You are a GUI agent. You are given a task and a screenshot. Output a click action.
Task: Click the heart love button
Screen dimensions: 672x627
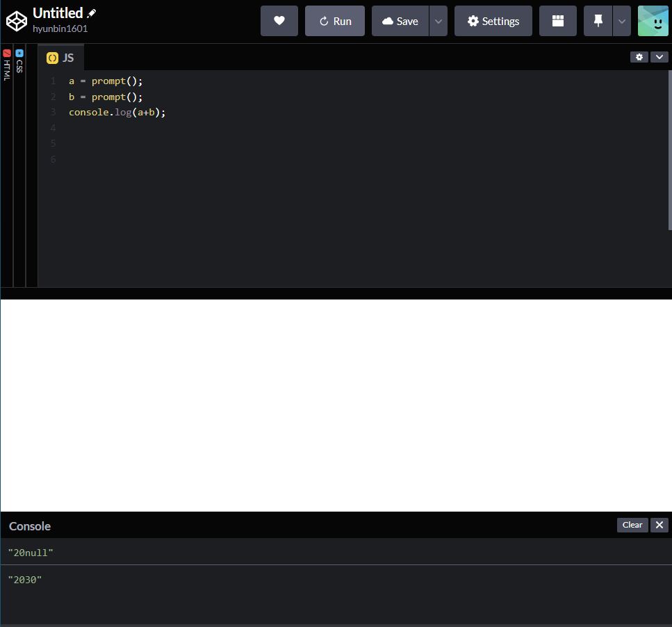pyautogui.click(x=279, y=21)
